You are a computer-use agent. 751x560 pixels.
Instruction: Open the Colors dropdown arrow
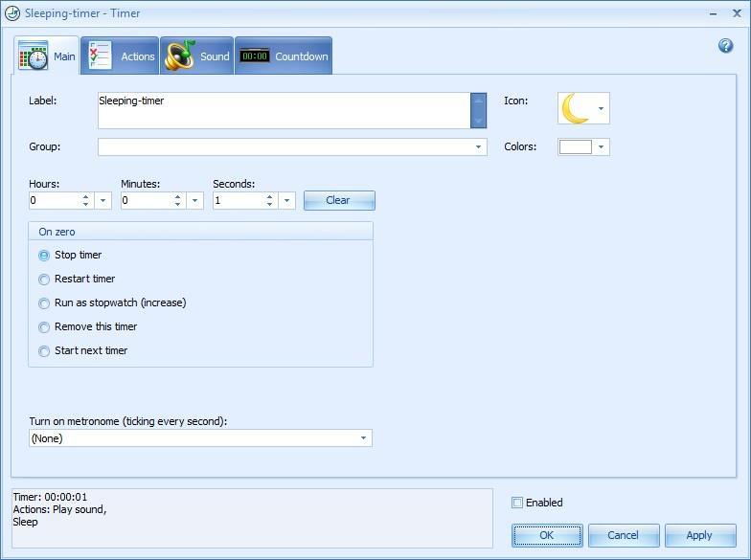coord(602,147)
